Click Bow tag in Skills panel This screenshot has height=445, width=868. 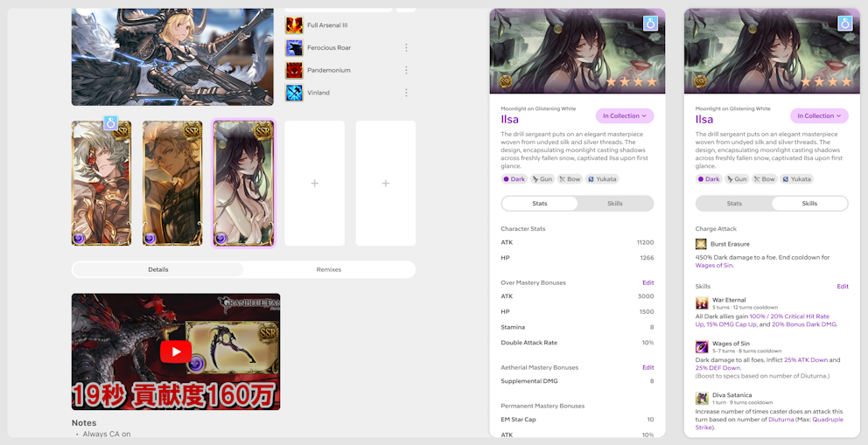[765, 179]
